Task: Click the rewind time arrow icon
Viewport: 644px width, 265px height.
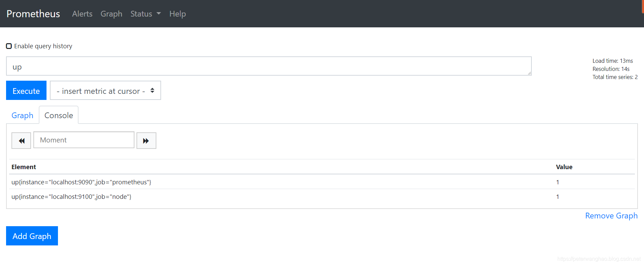Action: coord(21,140)
